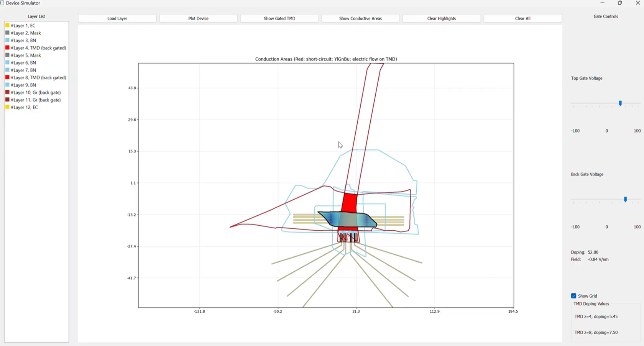Select Layer 6, BN in layer list
Screen dimensions: 644x346
click(x=23, y=63)
